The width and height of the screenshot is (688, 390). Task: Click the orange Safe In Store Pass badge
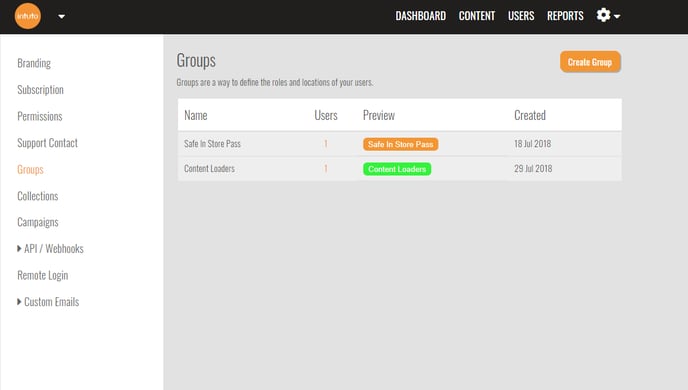point(400,144)
